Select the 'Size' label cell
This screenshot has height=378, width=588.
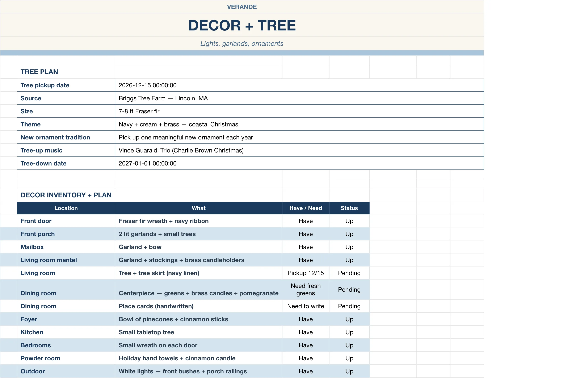pos(66,111)
